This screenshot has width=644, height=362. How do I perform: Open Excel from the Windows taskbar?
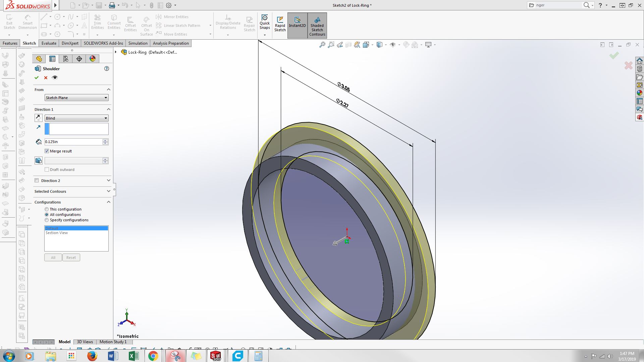coord(133,356)
